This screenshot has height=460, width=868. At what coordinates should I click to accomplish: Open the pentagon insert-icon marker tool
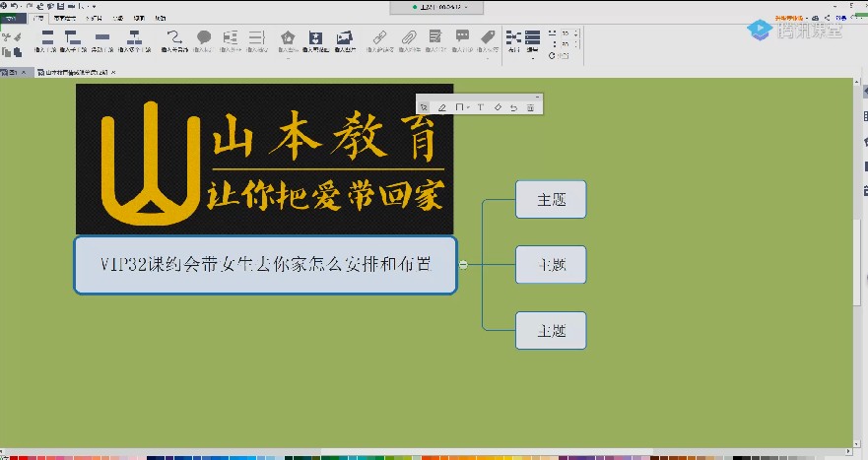(x=288, y=37)
